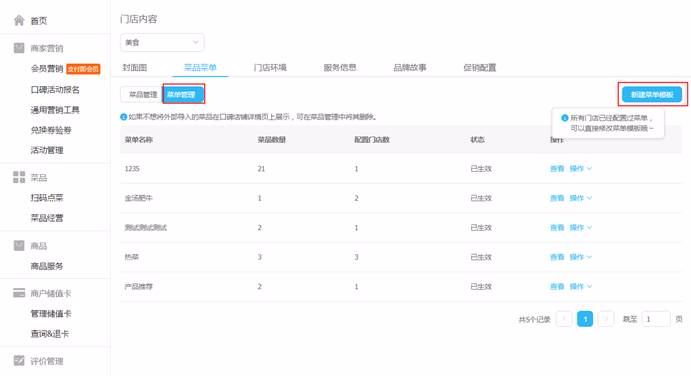Click 查看 for the 1235 menu
The width and height of the screenshot is (691, 376).
pyautogui.click(x=557, y=168)
